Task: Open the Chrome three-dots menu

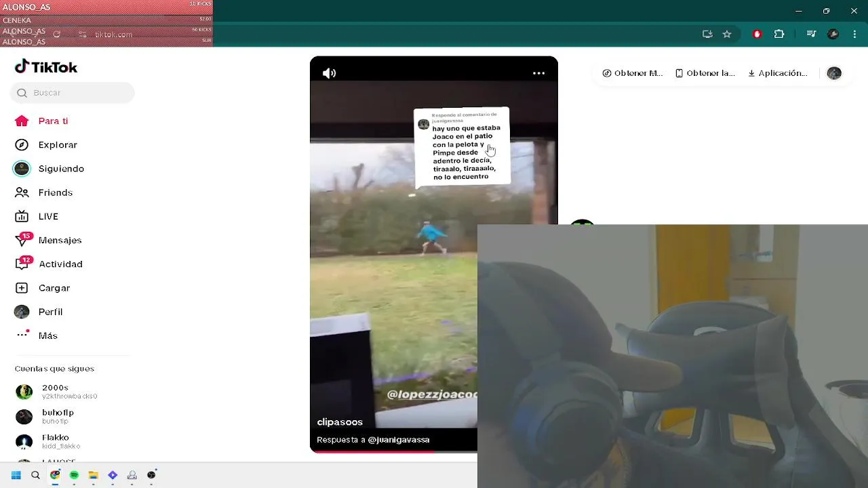Action: click(854, 34)
